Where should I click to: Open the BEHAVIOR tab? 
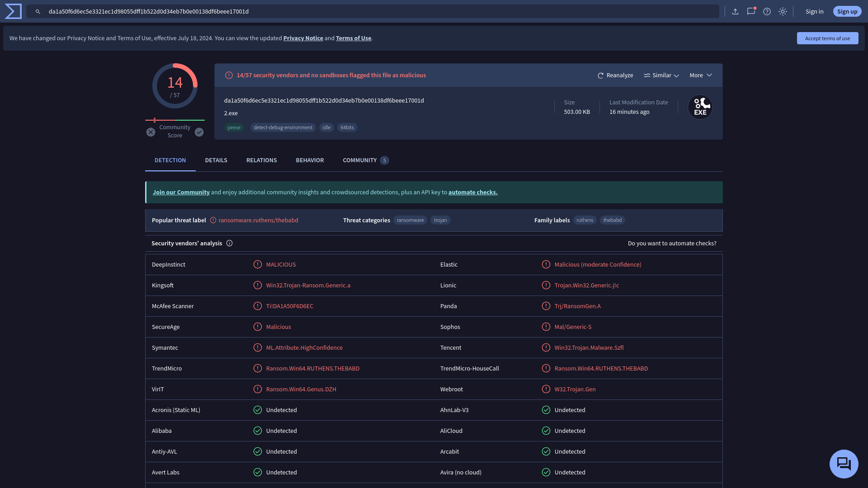310,160
